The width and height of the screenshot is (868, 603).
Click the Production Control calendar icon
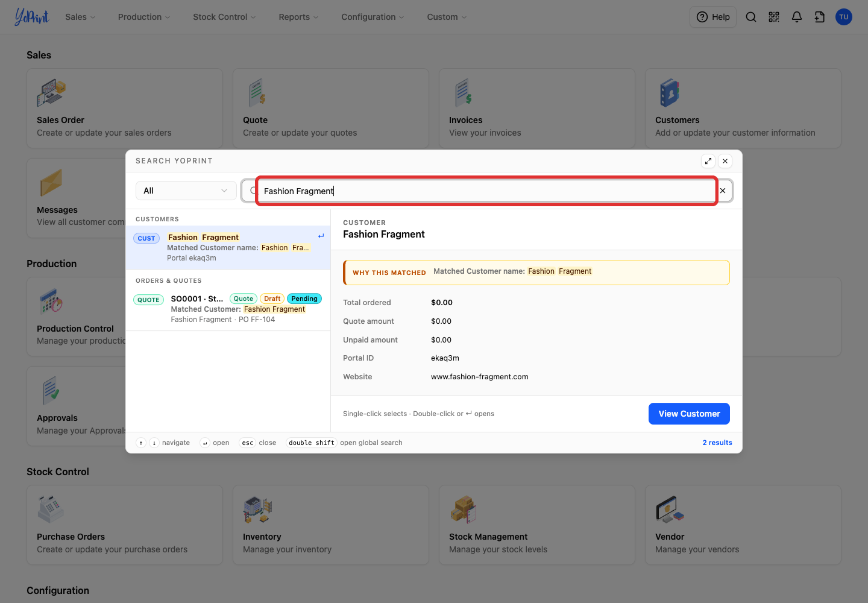(51, 301)
